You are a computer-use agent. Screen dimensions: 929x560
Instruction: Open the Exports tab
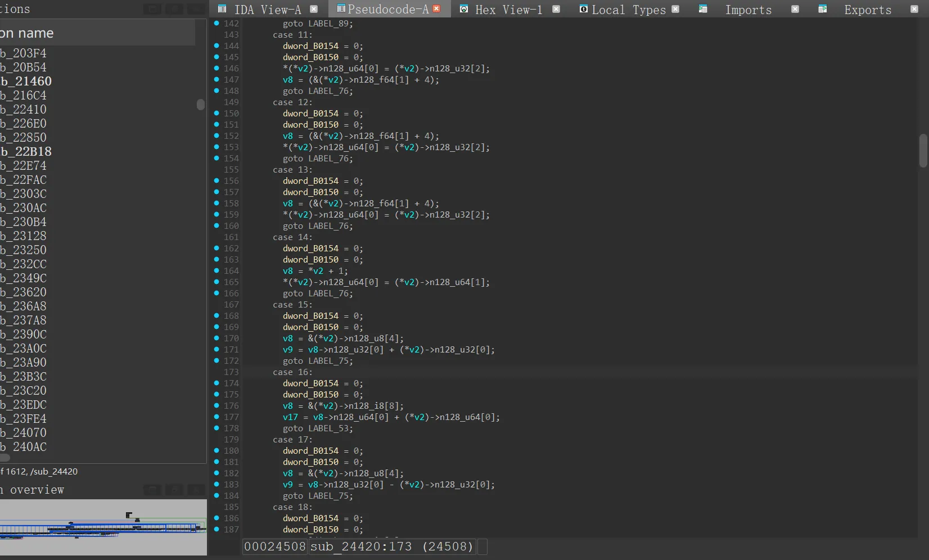(x=868, y=10)
